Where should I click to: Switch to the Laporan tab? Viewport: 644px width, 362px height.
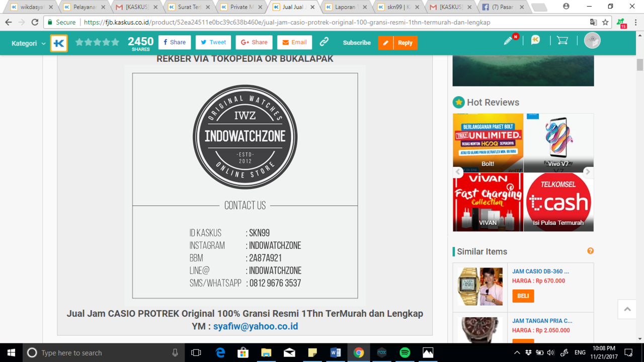[346, 7]
